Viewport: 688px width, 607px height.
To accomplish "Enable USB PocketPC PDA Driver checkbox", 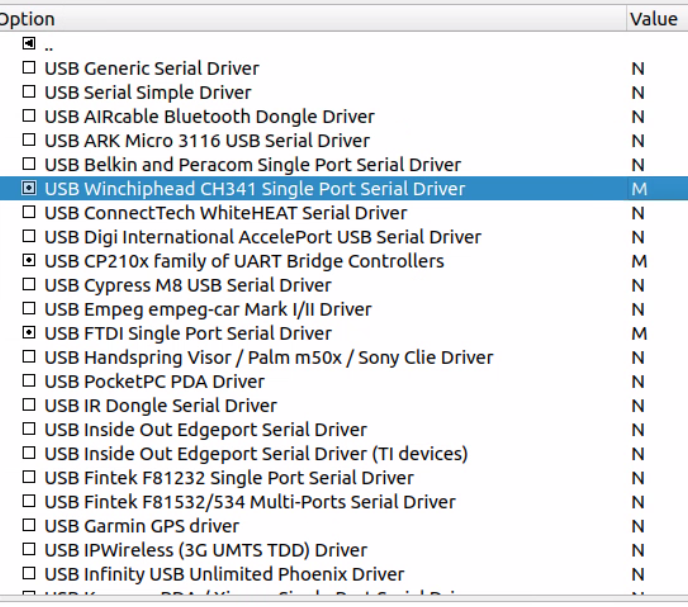I will pyautogui.click(x=29, y=381).
